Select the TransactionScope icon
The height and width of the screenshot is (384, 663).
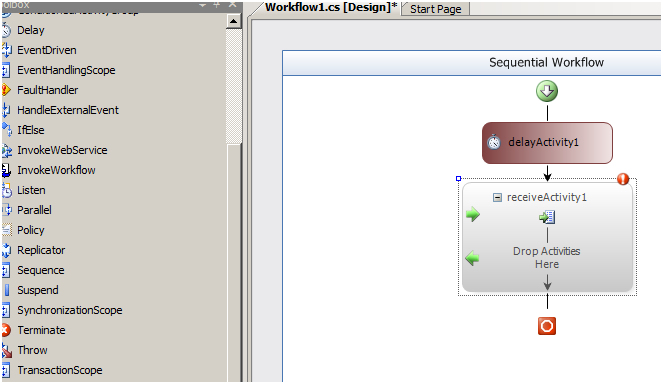click(6, 370)
